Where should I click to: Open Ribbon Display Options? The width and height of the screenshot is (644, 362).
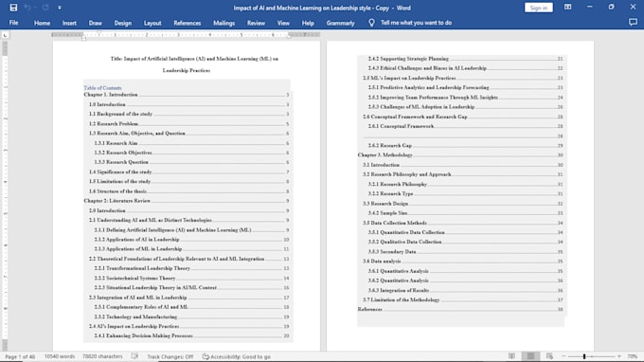567,7
